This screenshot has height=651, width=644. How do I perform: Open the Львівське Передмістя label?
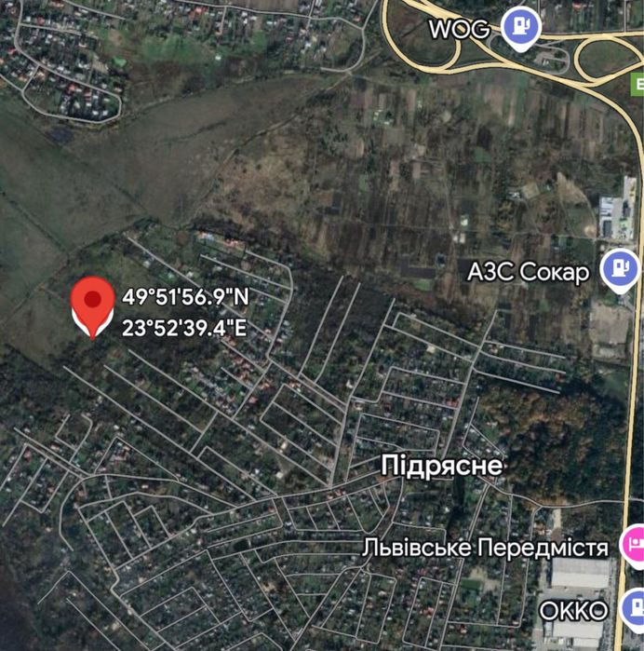(486, 548)
